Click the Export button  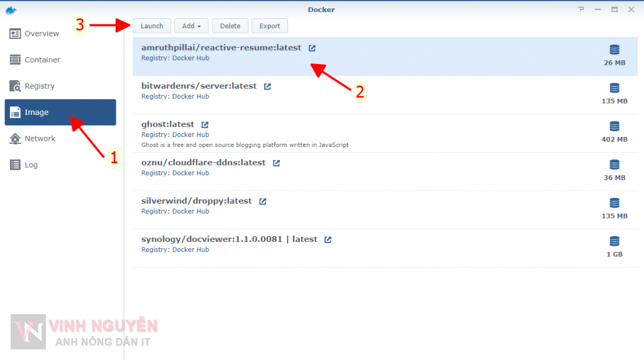tap(270, 26)
